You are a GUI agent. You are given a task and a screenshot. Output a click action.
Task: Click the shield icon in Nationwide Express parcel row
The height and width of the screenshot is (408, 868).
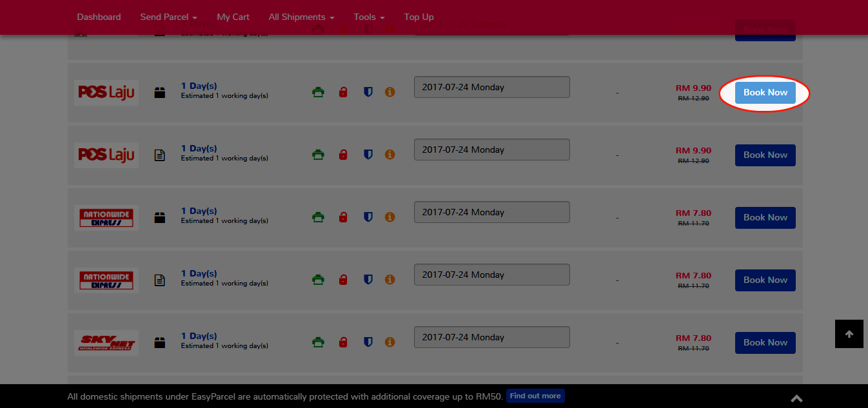(368, 217)
